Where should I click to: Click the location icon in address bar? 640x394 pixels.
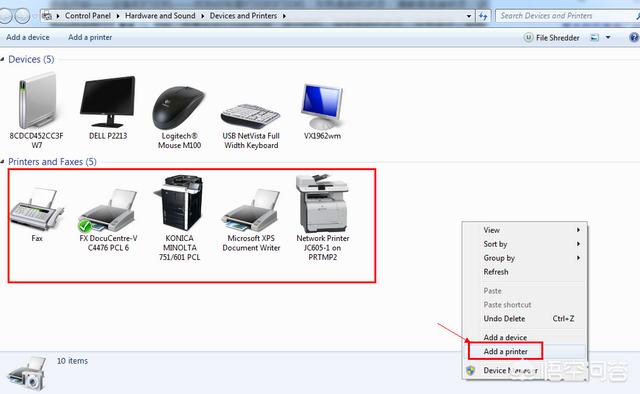pos(47,16)
